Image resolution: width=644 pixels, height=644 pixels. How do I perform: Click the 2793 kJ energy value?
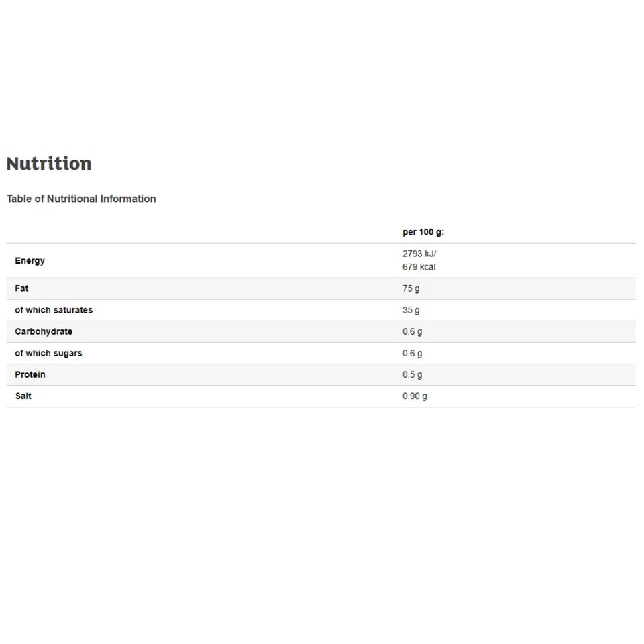point(419,254)
